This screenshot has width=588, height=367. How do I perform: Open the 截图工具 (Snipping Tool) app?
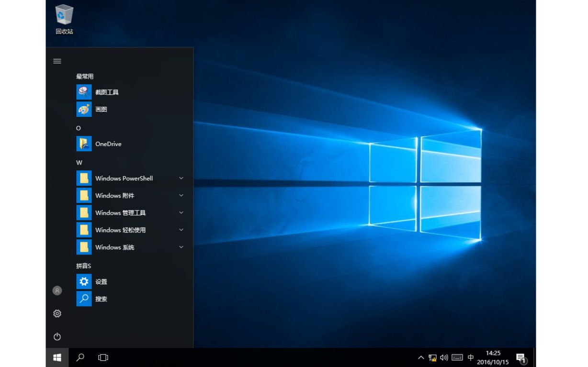(106, 91)
